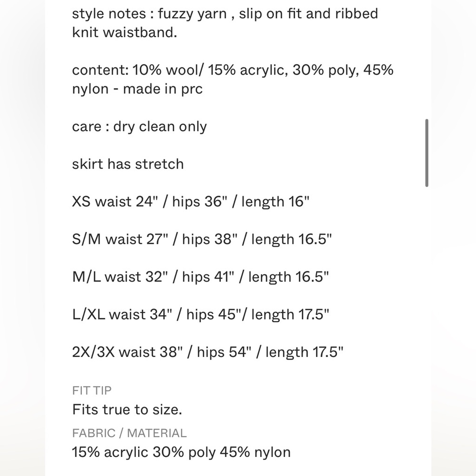Click the hips 54" measurement text

point(224,352)
